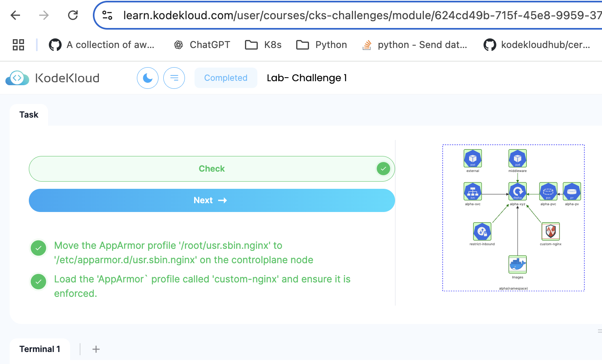Open the alpha-xyz deployment icon

[517, 192]
